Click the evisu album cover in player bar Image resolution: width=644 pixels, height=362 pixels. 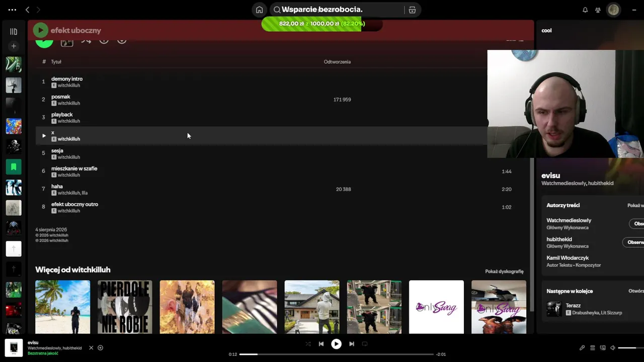pyautogui.click(x=14, y=347)
